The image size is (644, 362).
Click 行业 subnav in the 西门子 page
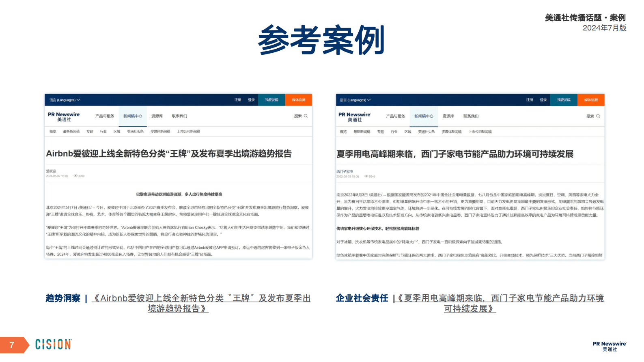tap(394, 132)
